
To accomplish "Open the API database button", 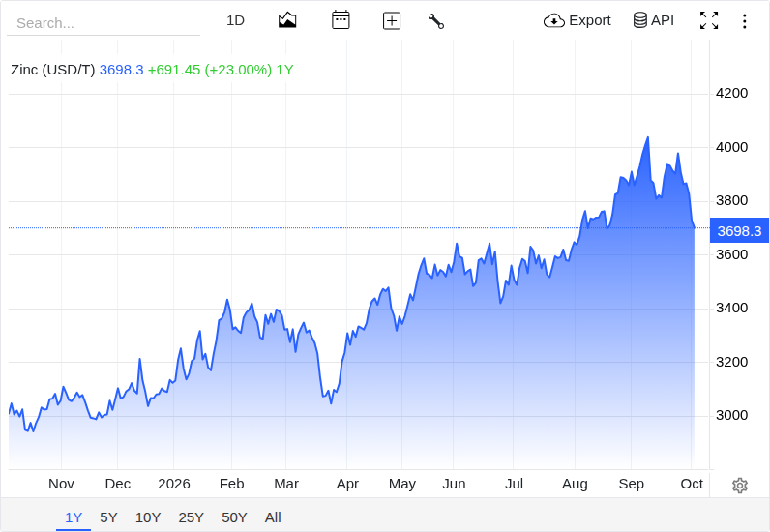I will pos(654,20).
